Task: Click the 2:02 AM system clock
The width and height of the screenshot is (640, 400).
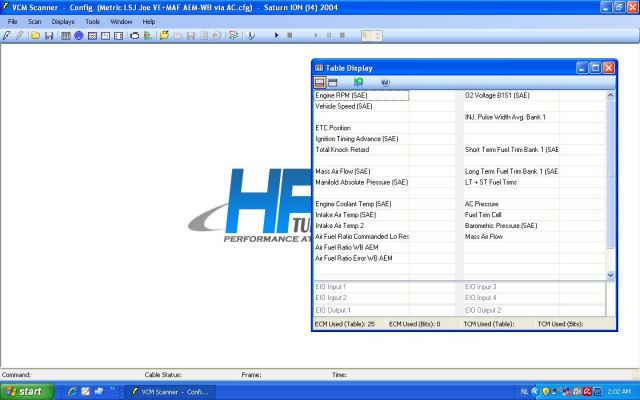Action: click(619, 392)
